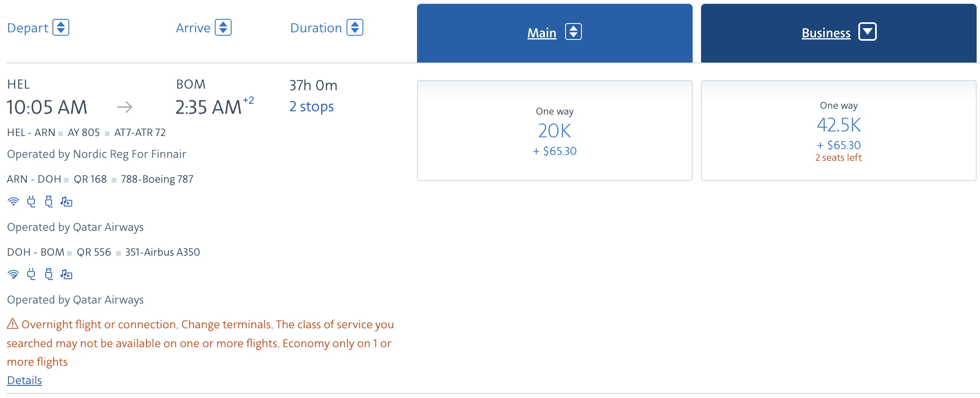Switch to the Business fare column
This screenshot has height=398, width=980.
point(825,33)
